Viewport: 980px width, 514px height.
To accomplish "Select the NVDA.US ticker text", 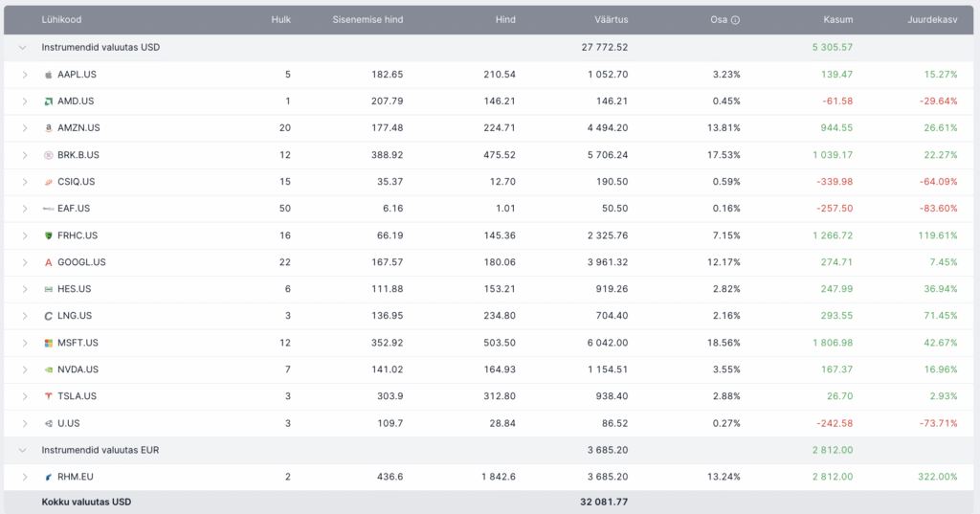I will [x=78, y=369].
